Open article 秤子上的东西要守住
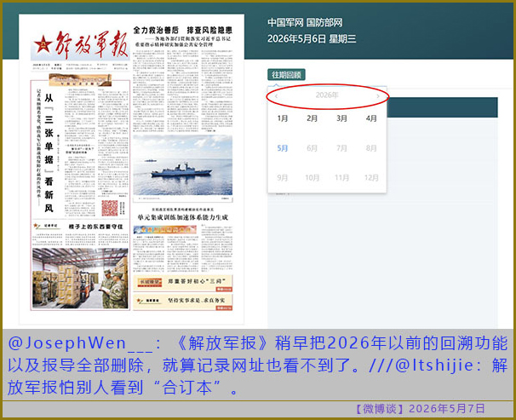The height and width of the screenshot is (420, 516). coord(95,227)
